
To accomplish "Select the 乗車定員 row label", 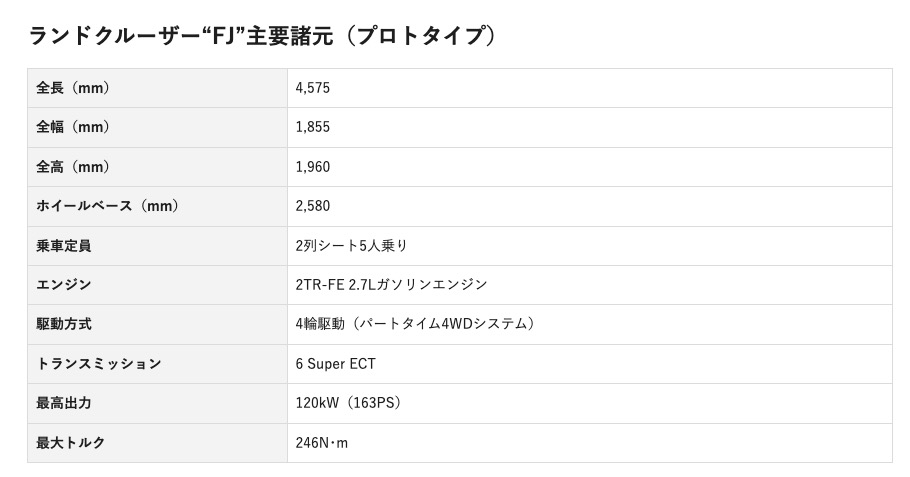I will coord(64,245).
